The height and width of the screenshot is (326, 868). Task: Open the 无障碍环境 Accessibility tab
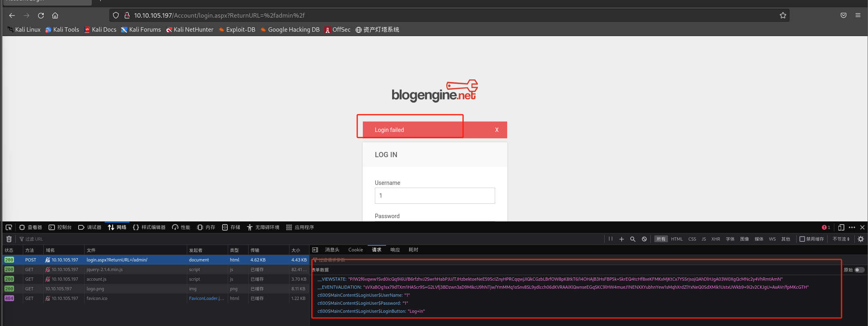pos(263,227)
